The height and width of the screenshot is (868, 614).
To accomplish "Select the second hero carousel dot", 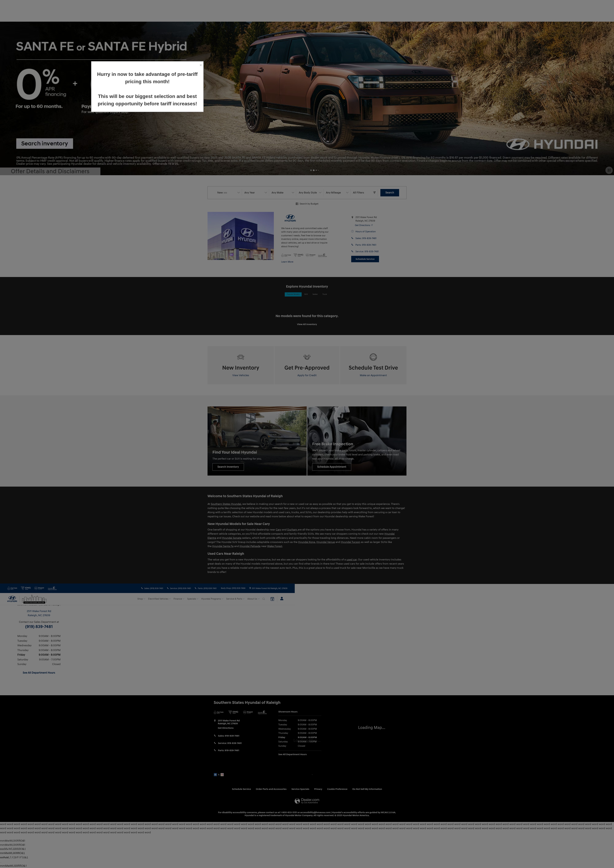I will [313, 170].
